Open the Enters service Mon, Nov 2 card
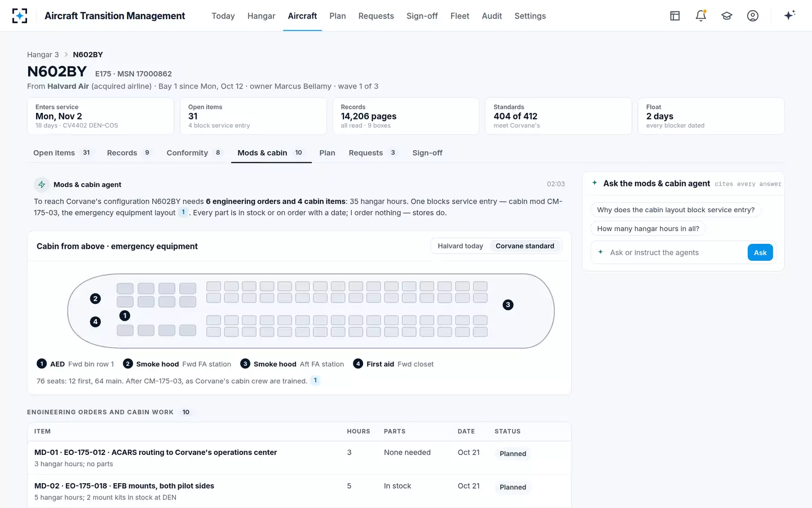812x508 pixels. (x=100, y=116)
